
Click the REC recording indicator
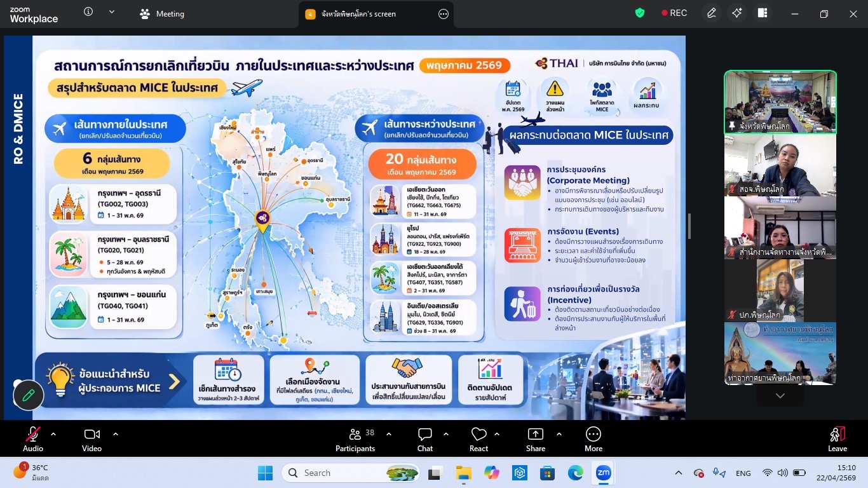click(674, 13)
